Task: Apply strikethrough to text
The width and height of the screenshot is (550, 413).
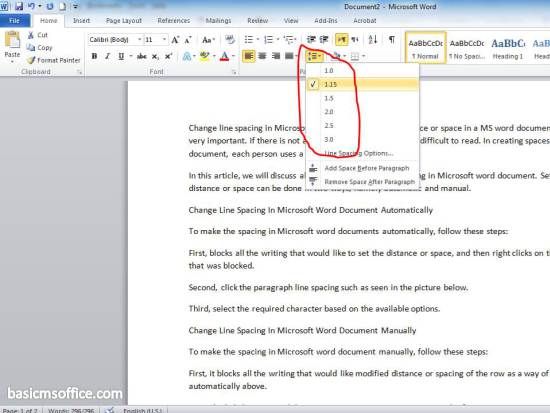Action: pyautogui.click(x=142, y=56)
